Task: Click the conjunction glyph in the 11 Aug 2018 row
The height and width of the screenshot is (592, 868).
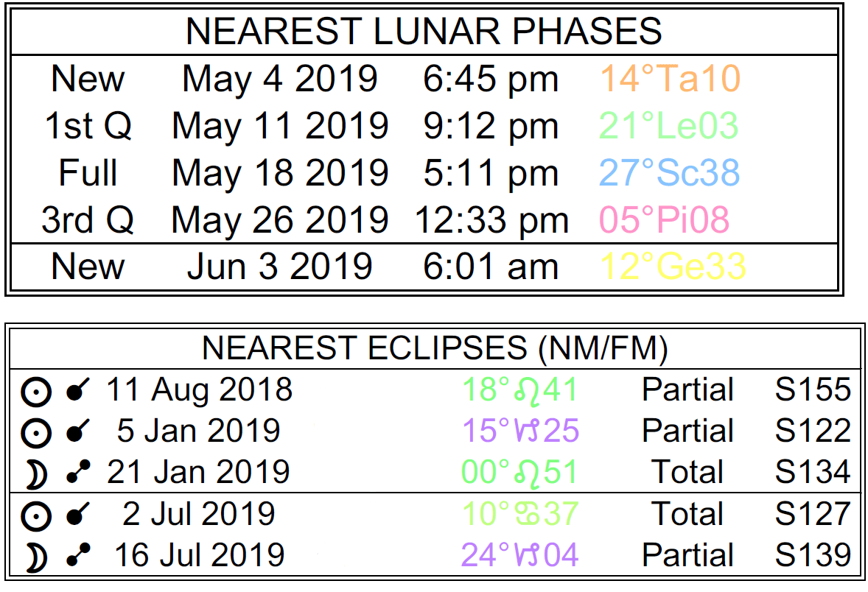Action: (x=76, y=390)
